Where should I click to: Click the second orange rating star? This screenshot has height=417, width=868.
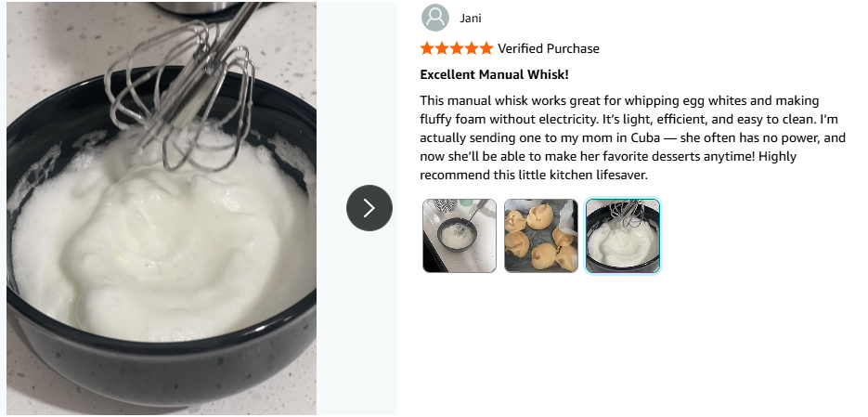click(442, 48)
